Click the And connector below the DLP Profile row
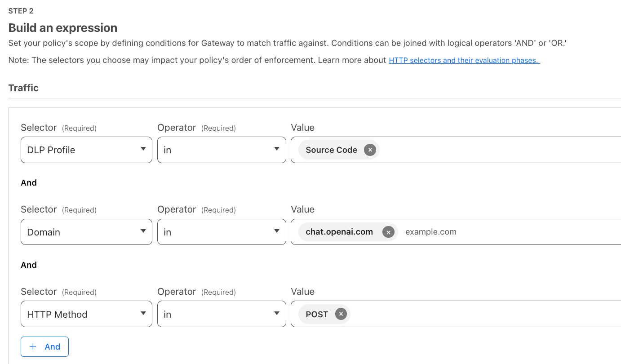This screenshot has width=621, height=364. pos(29,183)
